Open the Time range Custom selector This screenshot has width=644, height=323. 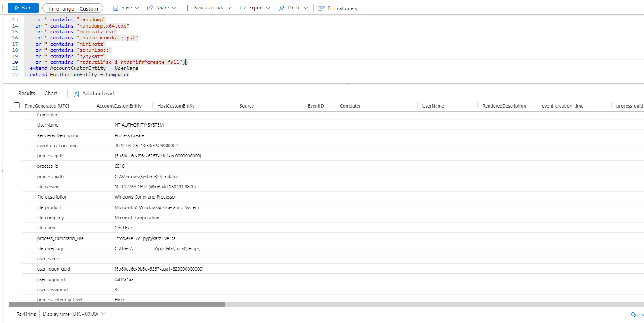pyautogui.click(x=72, y=8)
